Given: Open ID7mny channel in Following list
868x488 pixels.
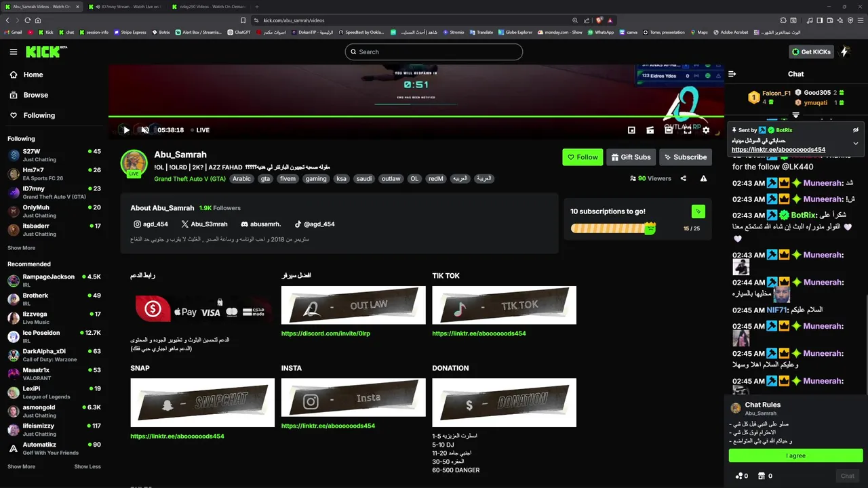Looking at the screenshot, I should [54, 192].
